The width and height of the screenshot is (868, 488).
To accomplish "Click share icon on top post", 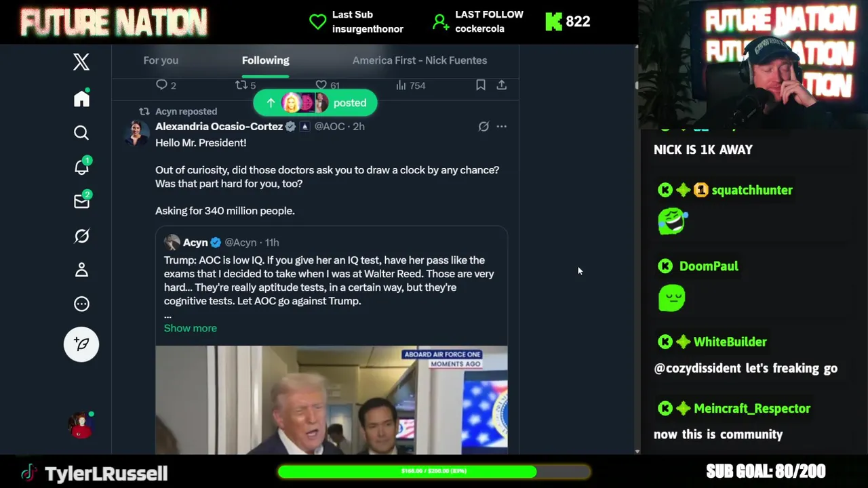I will tap(502, 85).
